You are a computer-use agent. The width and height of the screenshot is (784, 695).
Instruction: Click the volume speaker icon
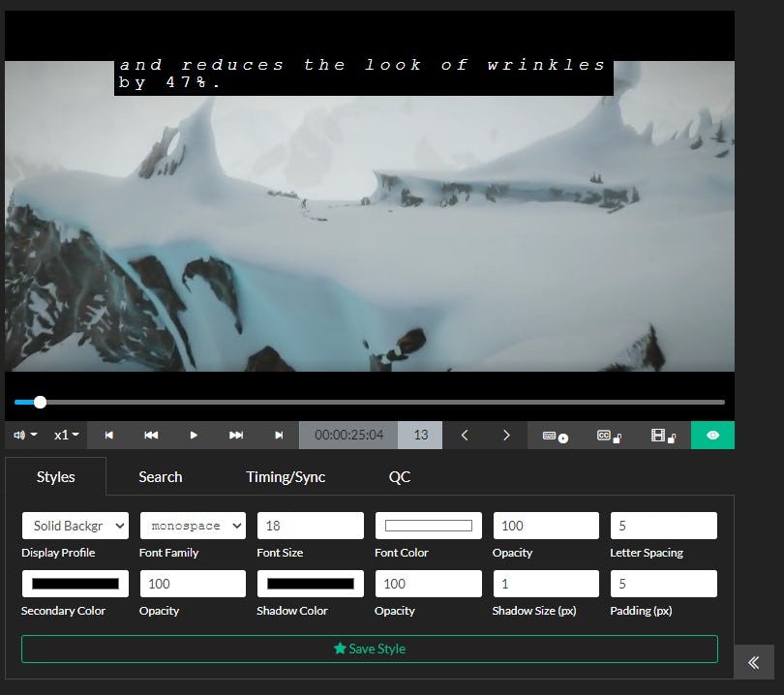(x=19, y=435)
